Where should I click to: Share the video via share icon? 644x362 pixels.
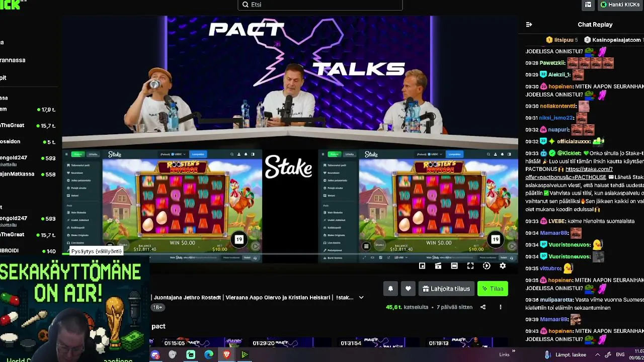[483, 307]
